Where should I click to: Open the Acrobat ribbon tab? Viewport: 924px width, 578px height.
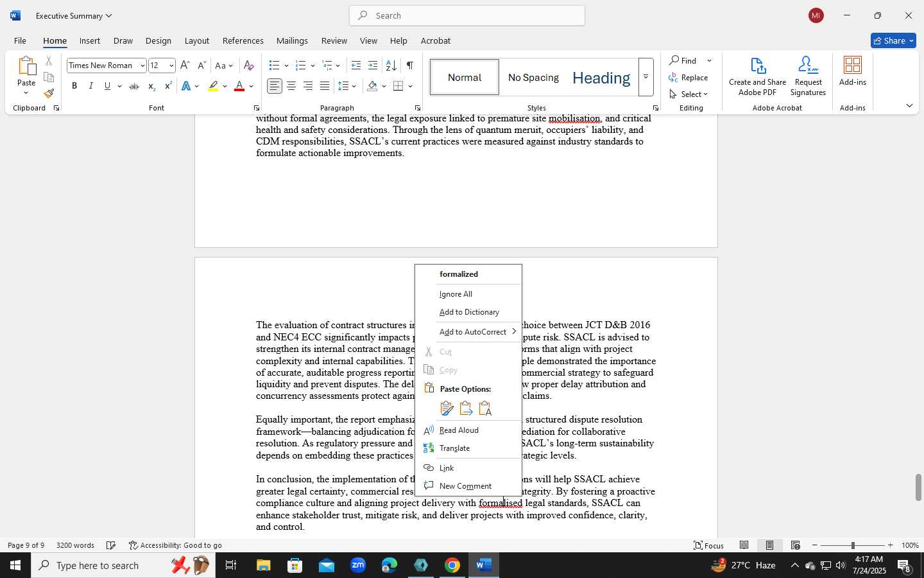point(436,40)
